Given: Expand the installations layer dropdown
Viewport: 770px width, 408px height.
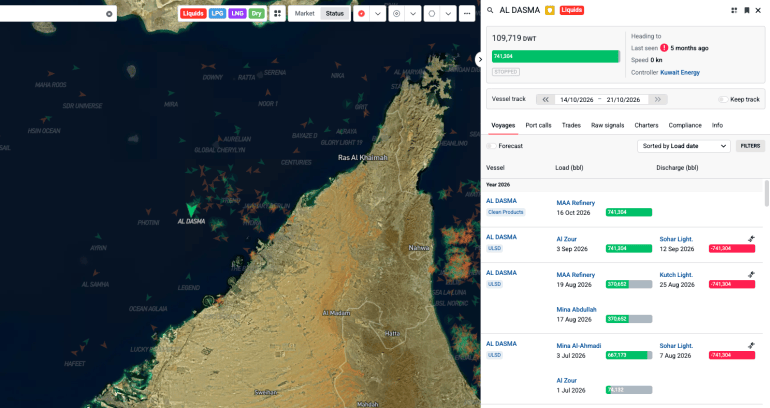Looking at the screenshot, I should coord(413,14).
